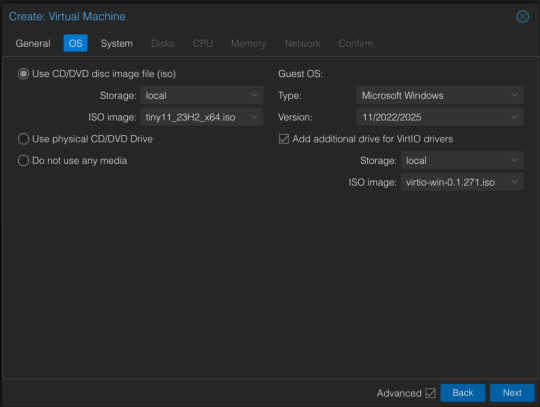Open the VirtIO Storage dropdown arrow

(x=514, y=160)
